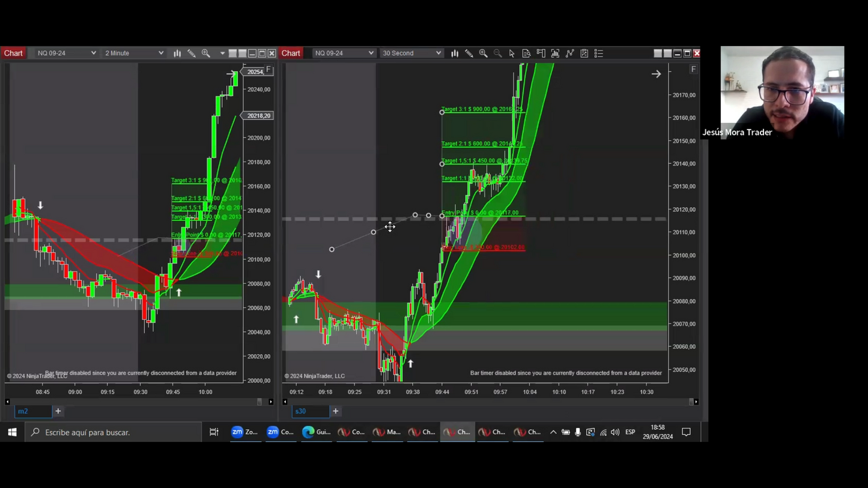Select Target 3:1 $ 900,00 label in 30 Second chart
Screen dimensions: 868x488
click(x=482, y=109)
